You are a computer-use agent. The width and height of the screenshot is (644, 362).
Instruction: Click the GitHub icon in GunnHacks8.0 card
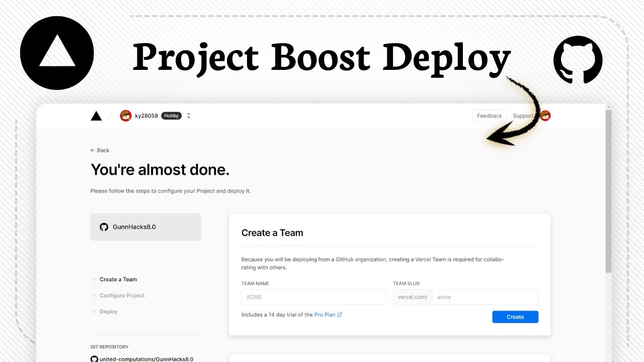104,227
